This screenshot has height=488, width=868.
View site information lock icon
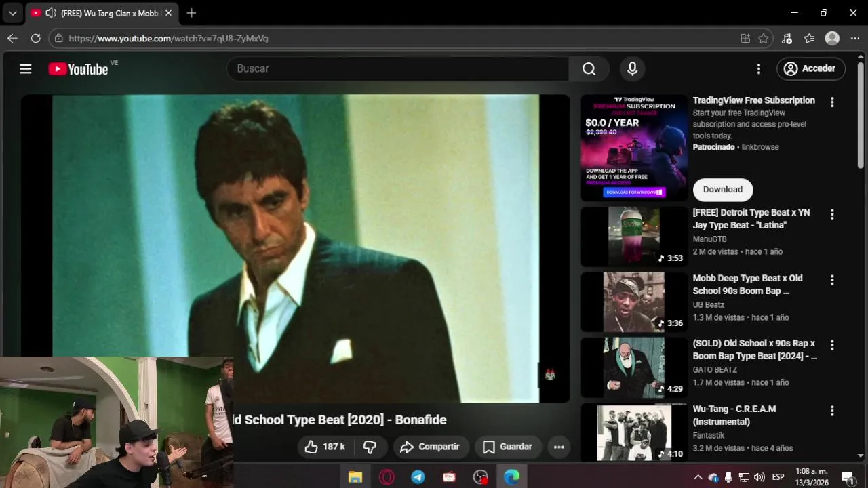(x=59, y=39)
